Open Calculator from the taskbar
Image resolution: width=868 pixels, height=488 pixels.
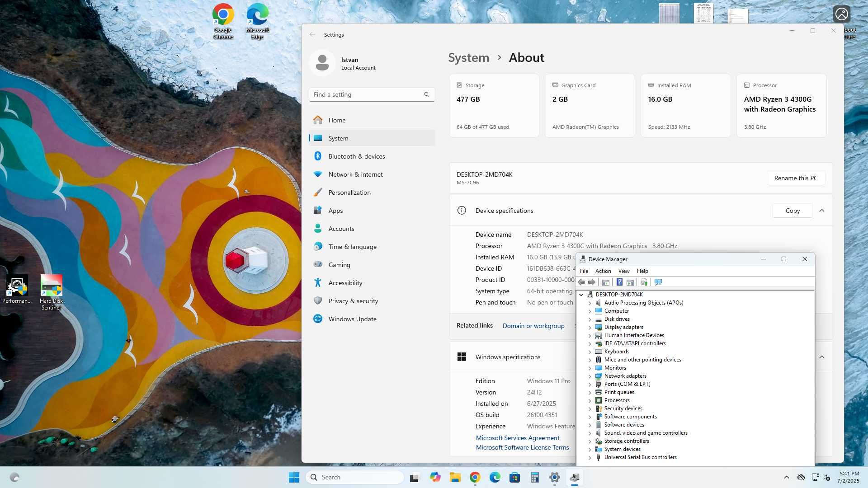pos(534,477)
